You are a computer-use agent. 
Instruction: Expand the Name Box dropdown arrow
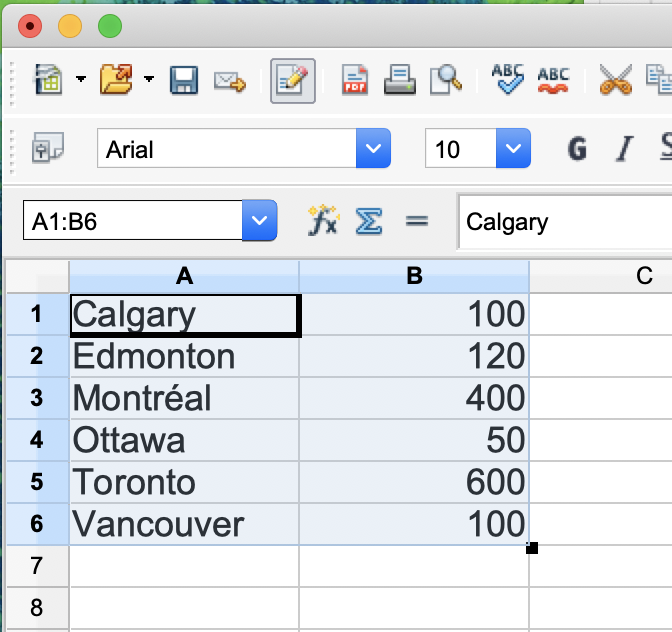click(x=260, y=220)
